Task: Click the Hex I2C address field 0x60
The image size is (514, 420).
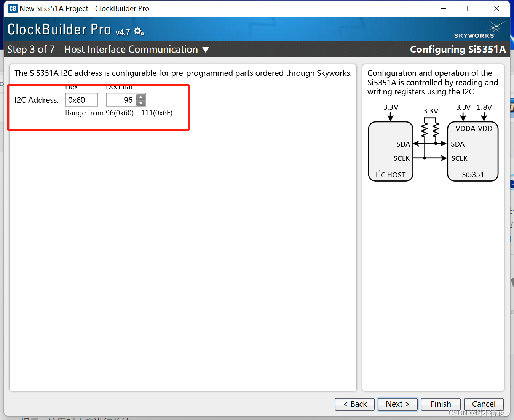Action: click(81, 100)
